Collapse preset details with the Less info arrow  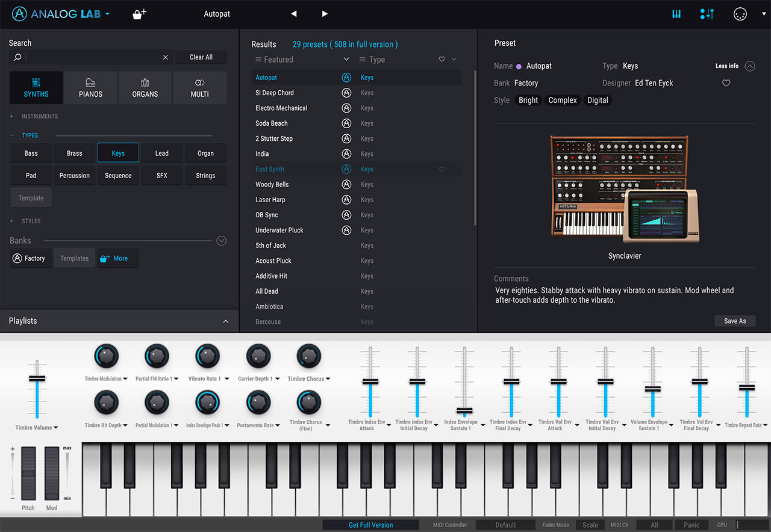pos(750,66)
